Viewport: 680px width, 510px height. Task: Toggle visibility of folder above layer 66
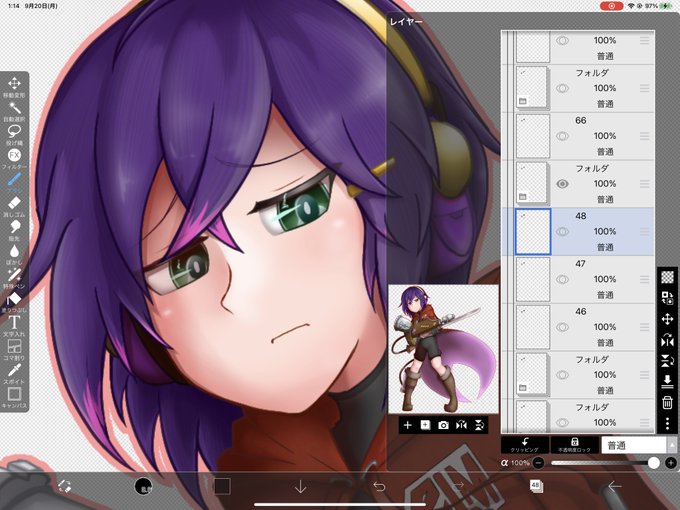click(x=562, y=88)
